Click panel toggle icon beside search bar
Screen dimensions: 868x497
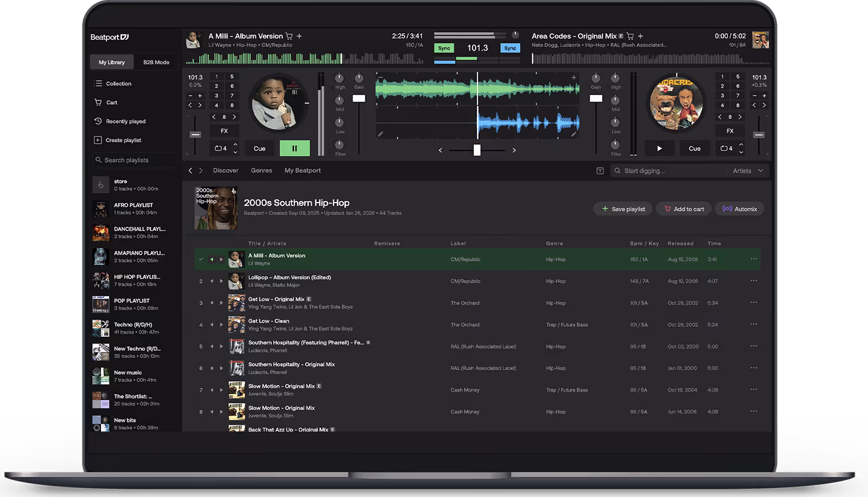pos(600,171)
